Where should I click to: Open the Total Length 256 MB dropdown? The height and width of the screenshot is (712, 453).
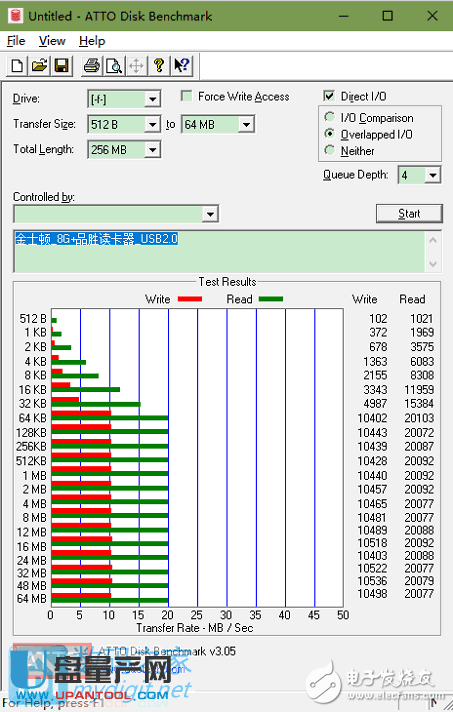153,150
